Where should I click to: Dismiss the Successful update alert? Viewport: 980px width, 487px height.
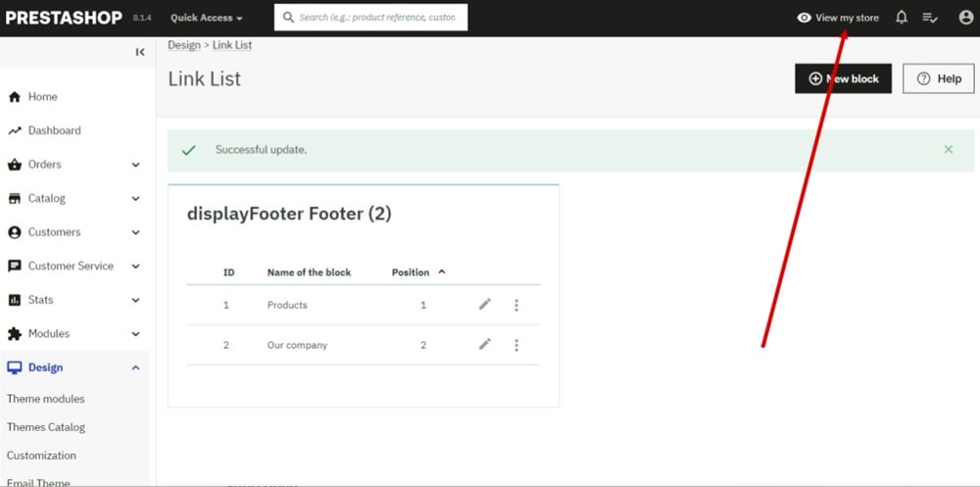(x=948, y=150)
